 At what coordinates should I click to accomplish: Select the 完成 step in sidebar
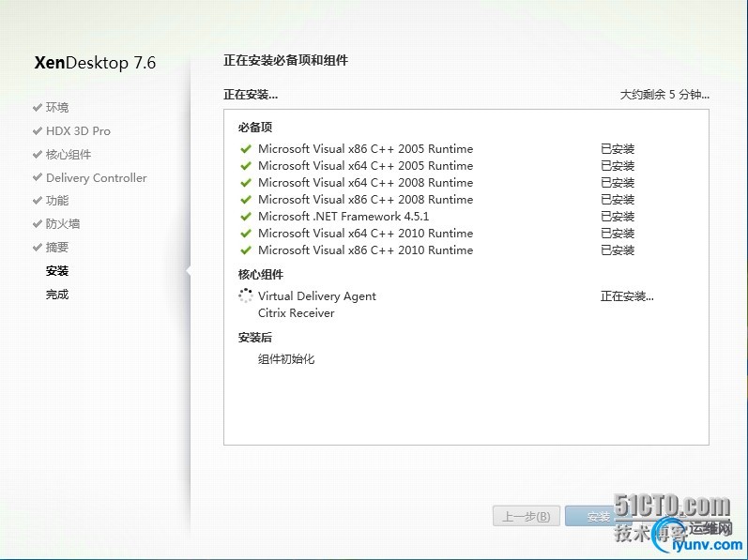57,294
